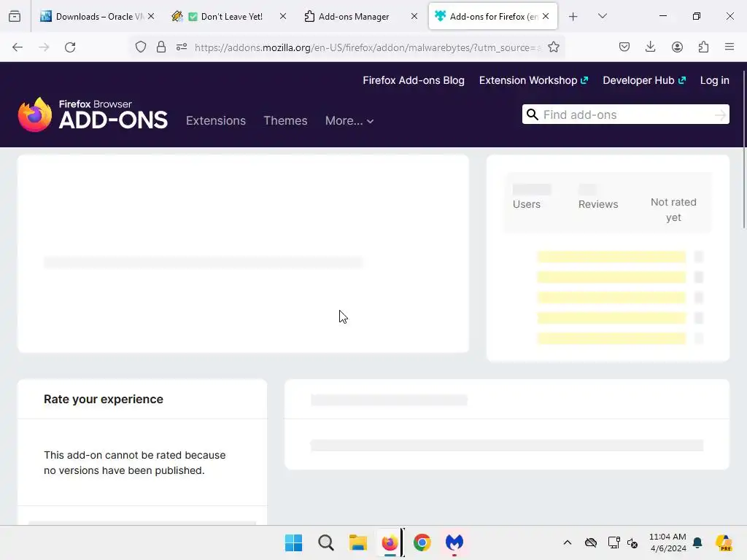Image resolution: width=747 pixels, height=560 pixels.
Task: Click the Reviews count label
Action: coord(598,204)
